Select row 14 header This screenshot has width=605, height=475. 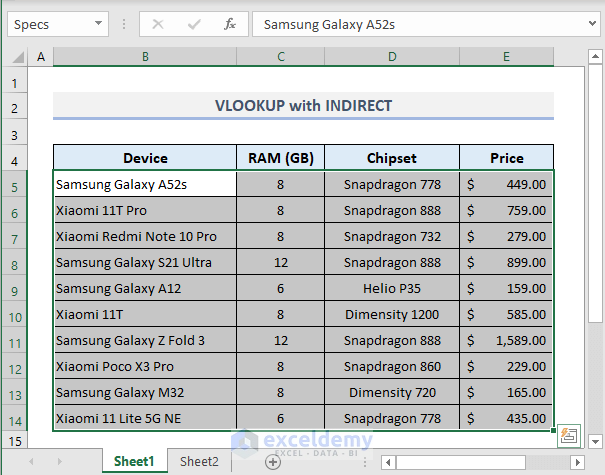point(15,420)
